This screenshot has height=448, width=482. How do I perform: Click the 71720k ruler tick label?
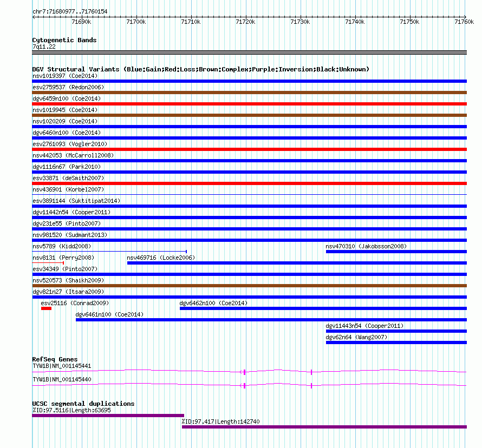[x=245, y=22]
